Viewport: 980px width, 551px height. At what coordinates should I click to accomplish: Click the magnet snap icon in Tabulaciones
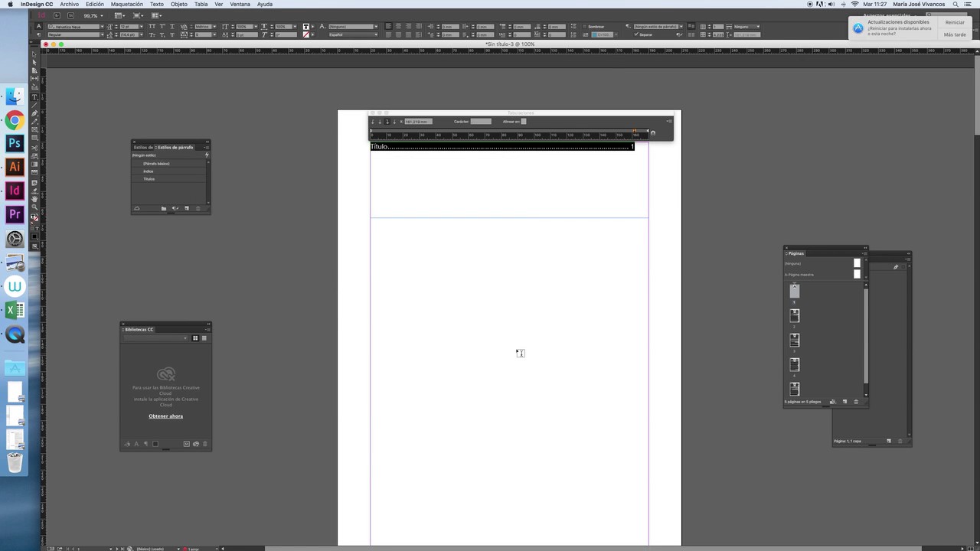(652, 133)
